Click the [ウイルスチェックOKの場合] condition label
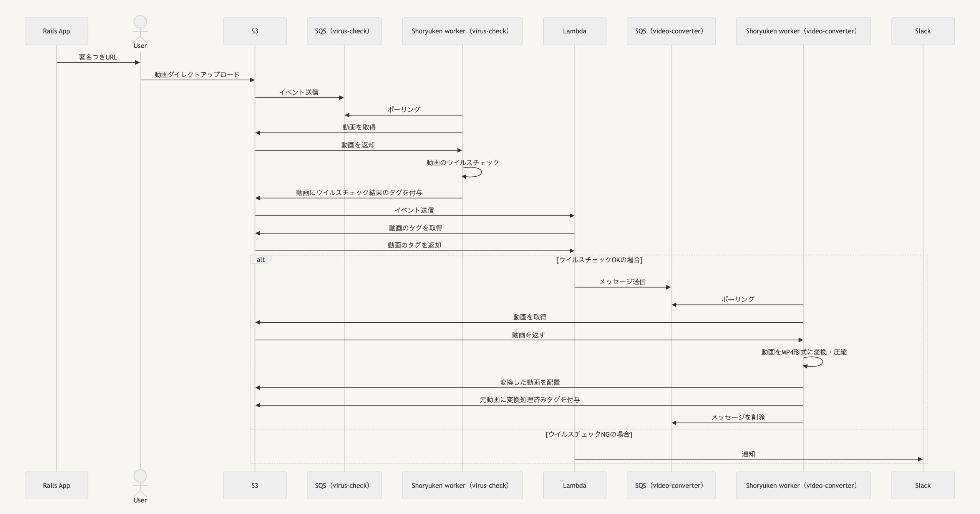980x514 pixels. coord(599,260)
